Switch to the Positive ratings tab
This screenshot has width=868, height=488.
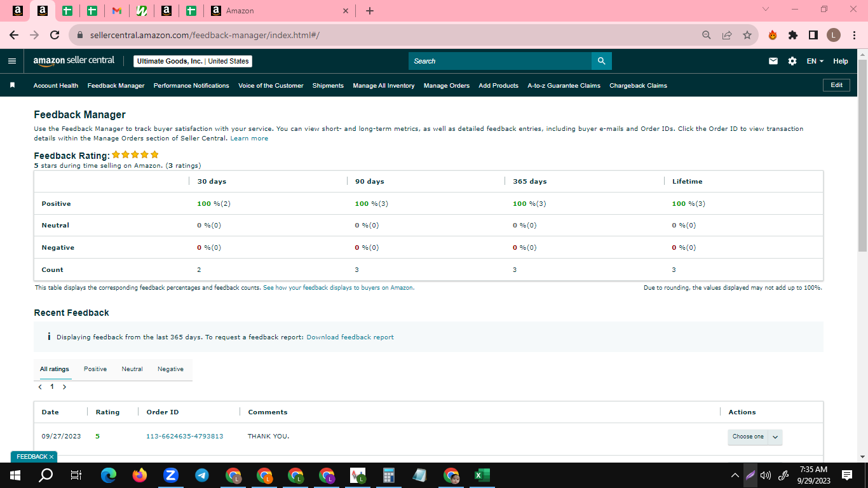click(x=95, y=369)
